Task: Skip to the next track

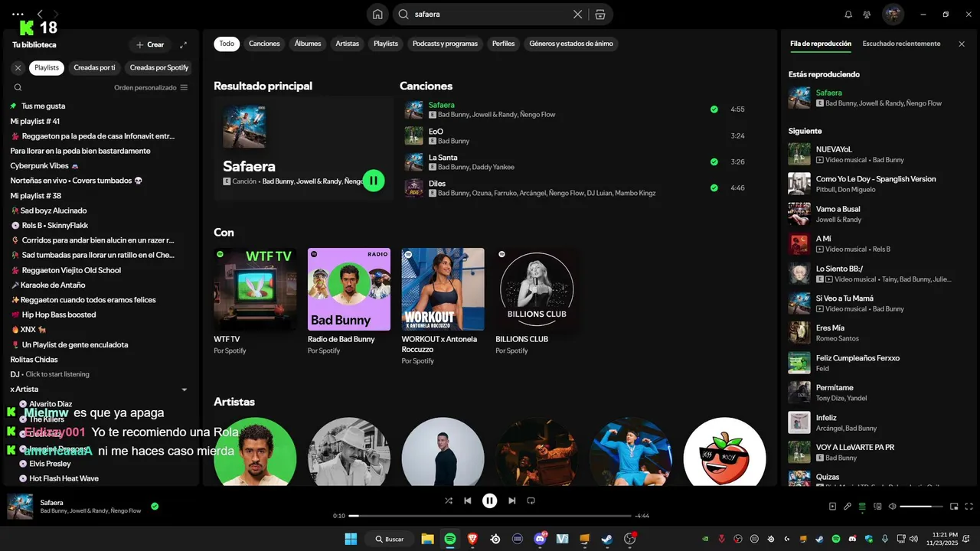Action: point(512,500)
